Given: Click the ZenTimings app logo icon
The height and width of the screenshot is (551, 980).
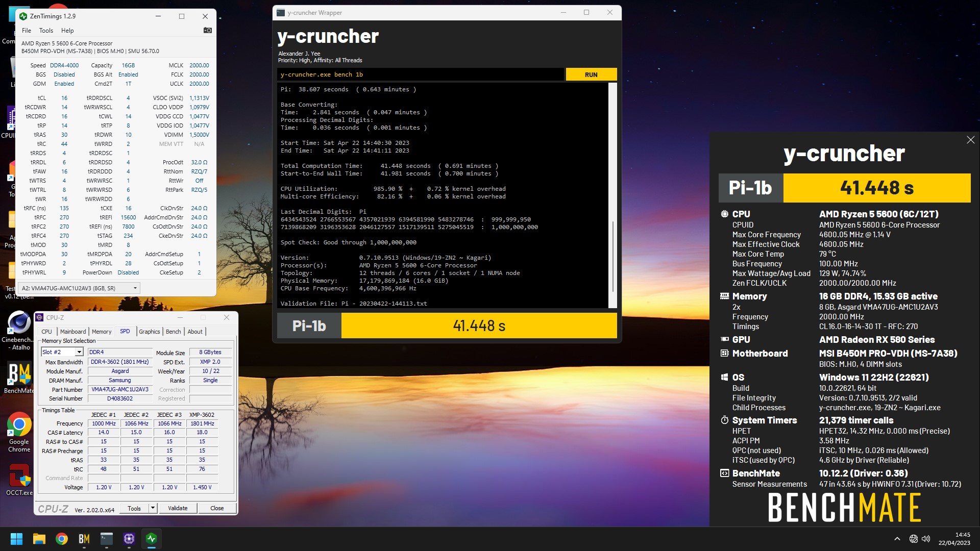Looking at the screenshot, I should 23,16.
